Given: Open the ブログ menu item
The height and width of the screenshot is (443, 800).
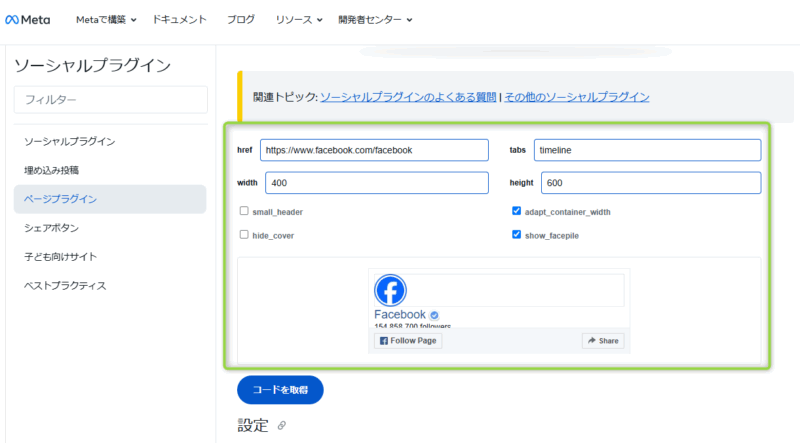Looking at the screenshot, I should pos(241,20).
